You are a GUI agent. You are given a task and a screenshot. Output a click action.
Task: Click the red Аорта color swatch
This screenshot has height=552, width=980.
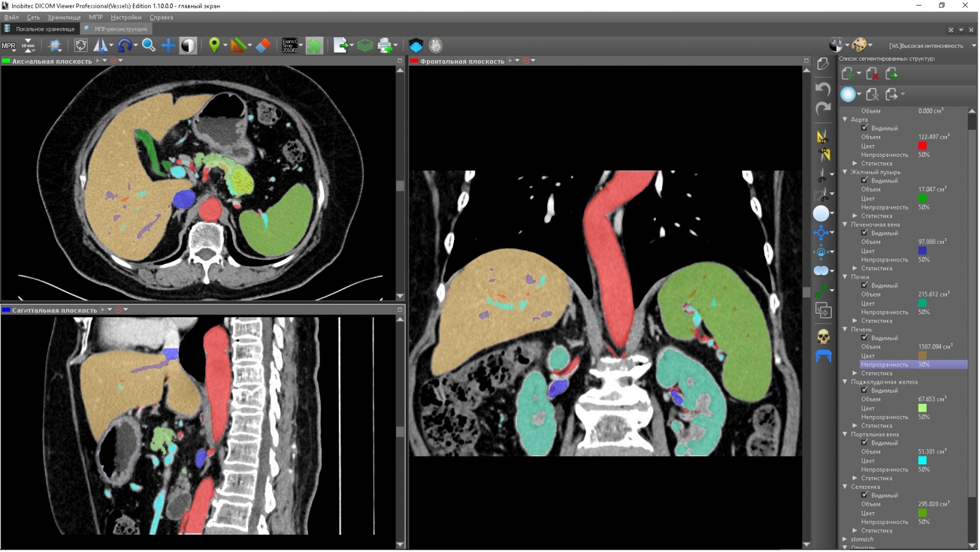pos(922,146)
